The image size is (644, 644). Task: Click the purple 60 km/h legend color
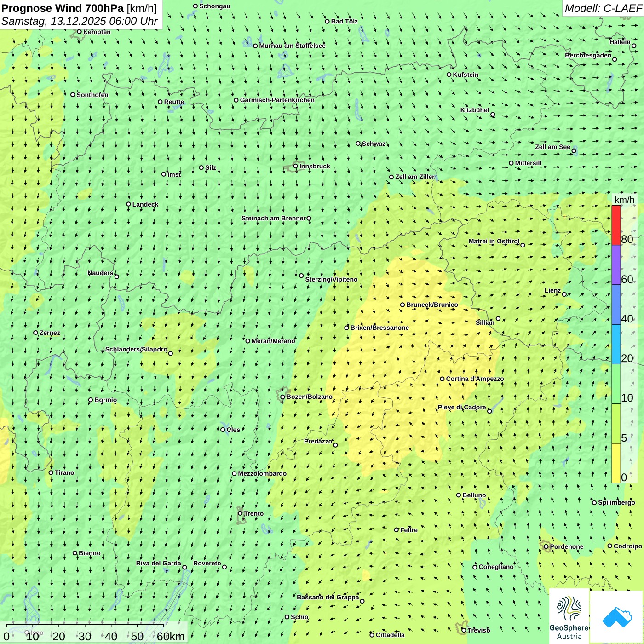click(x=616, y=265)
